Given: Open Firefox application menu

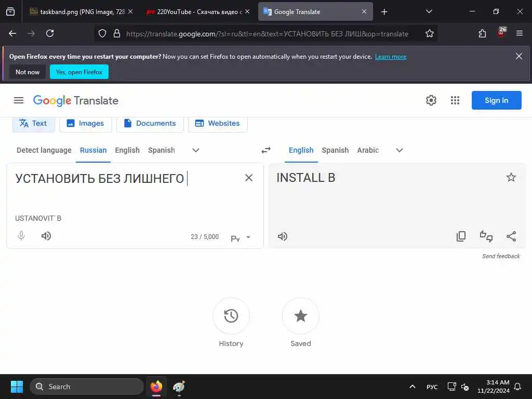Looking at the screenshot, I should click(x=520, y=33).
